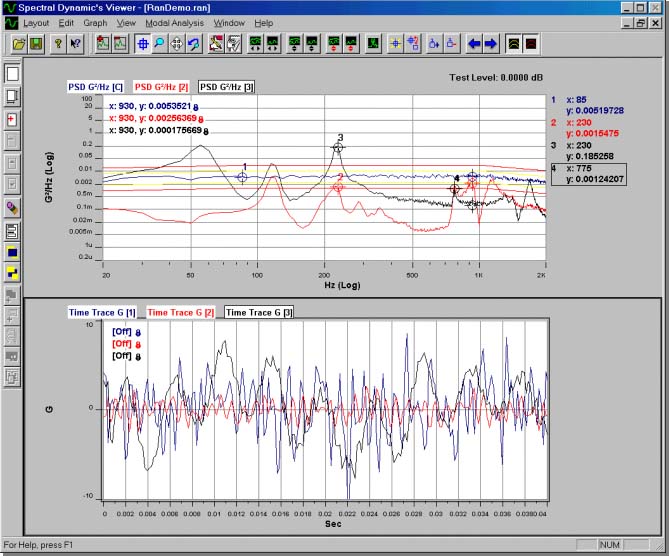Select the blue PSD G²/Hz [C] trace label
Image resolution: width=669 pixels, height=556 pixels.
(x=96, y=87)
